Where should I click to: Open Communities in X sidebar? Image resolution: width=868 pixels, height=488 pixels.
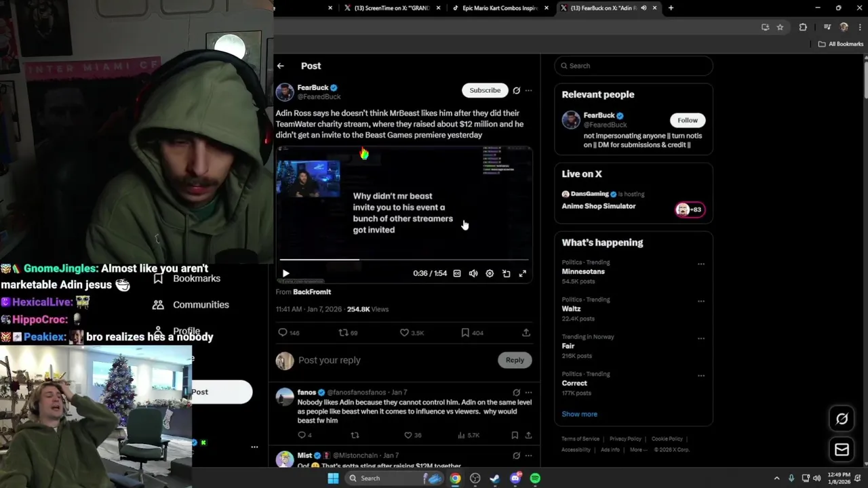(x=191, y=305)
